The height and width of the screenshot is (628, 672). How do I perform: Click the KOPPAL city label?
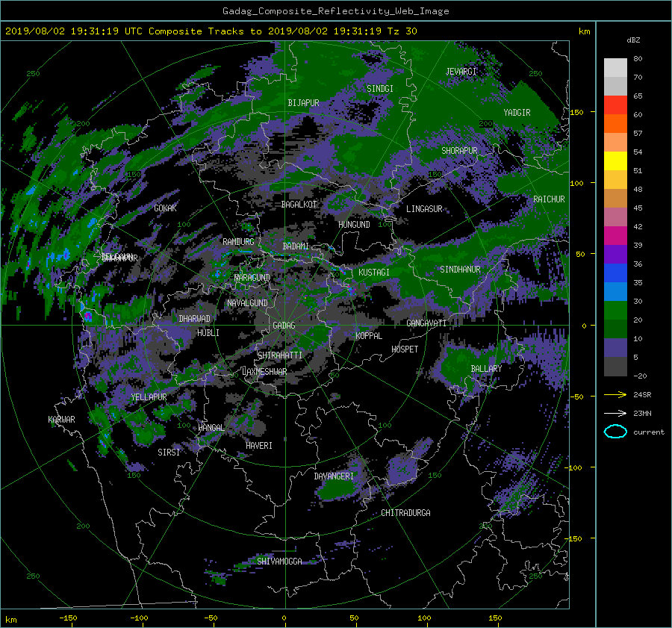click(x=369, y=335)
